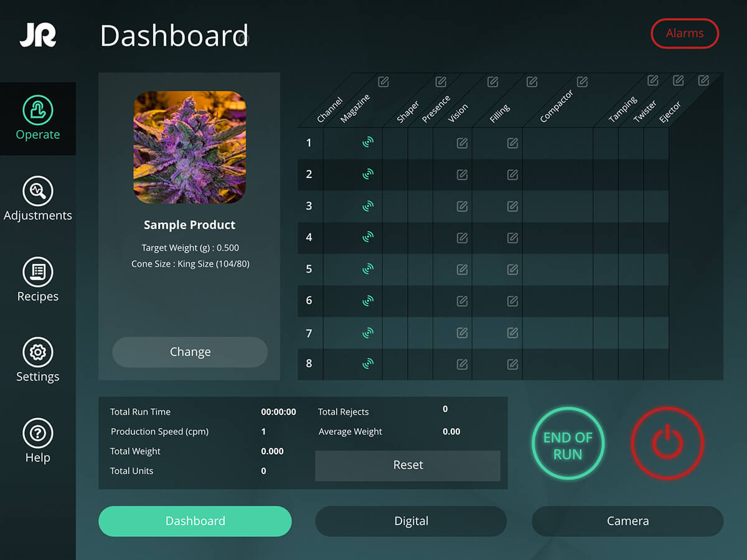Image resolution: width=747 pixels, height=560 pixels.
Task: Click the "Total Rejects" label
Action: [x=344, y=412]
